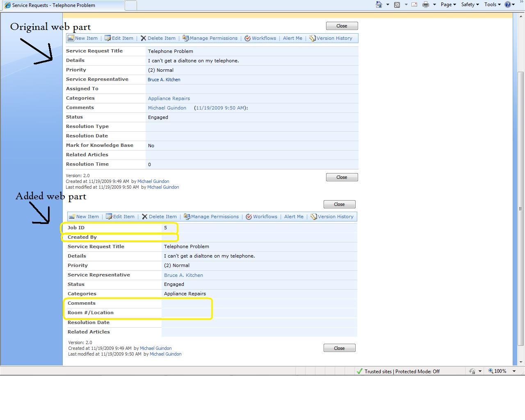This screenshot has height=420, width=525.
Task: Click the Print icon in command bar
Action: click(426, 5)
